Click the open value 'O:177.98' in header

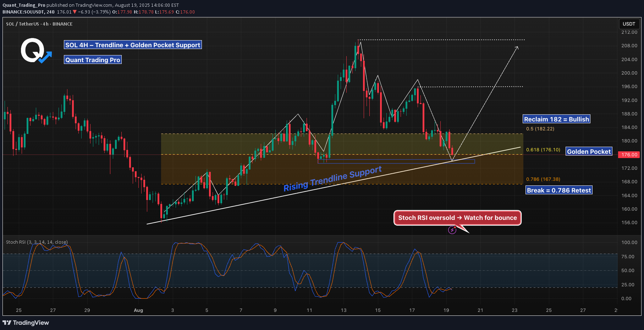122,12
